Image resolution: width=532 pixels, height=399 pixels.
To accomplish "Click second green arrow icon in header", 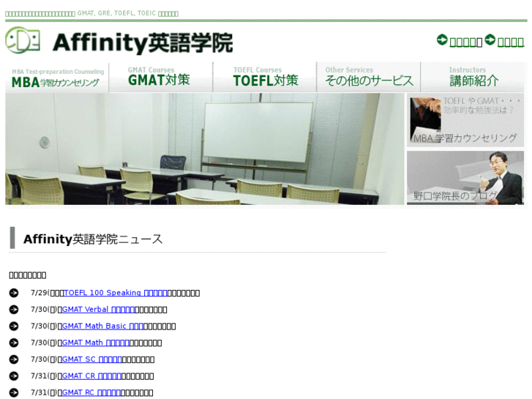I will point(490,40).
